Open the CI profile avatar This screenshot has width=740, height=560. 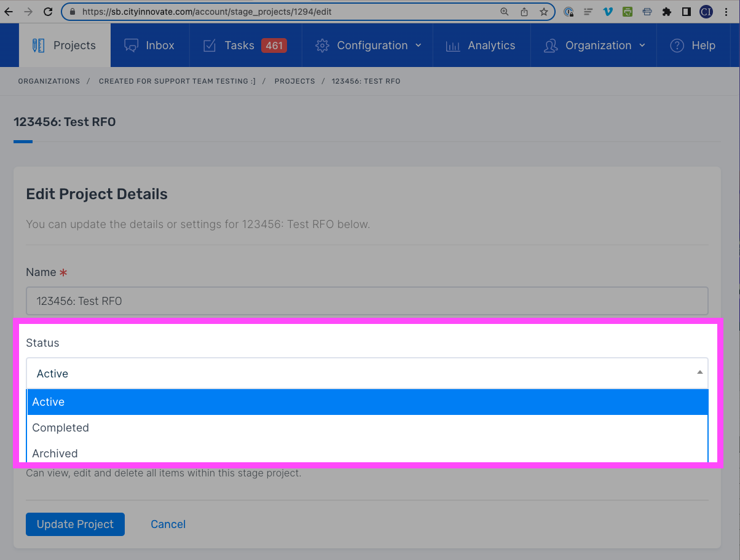[x=706, y=12]
